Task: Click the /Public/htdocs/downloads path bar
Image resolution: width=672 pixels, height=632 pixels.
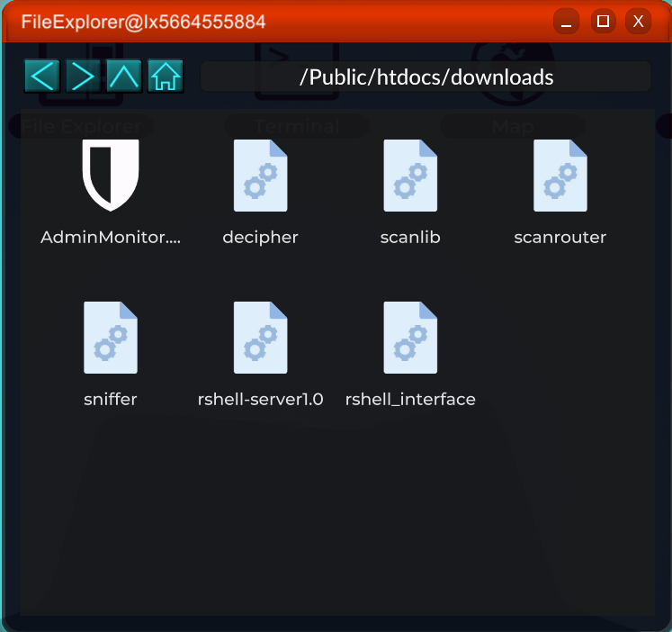Action: click(426, 77)
